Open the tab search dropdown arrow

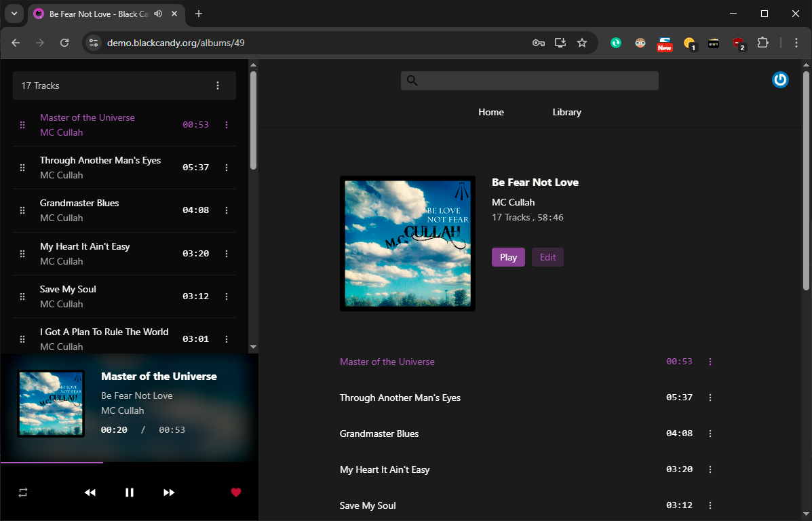pos(14,14)
